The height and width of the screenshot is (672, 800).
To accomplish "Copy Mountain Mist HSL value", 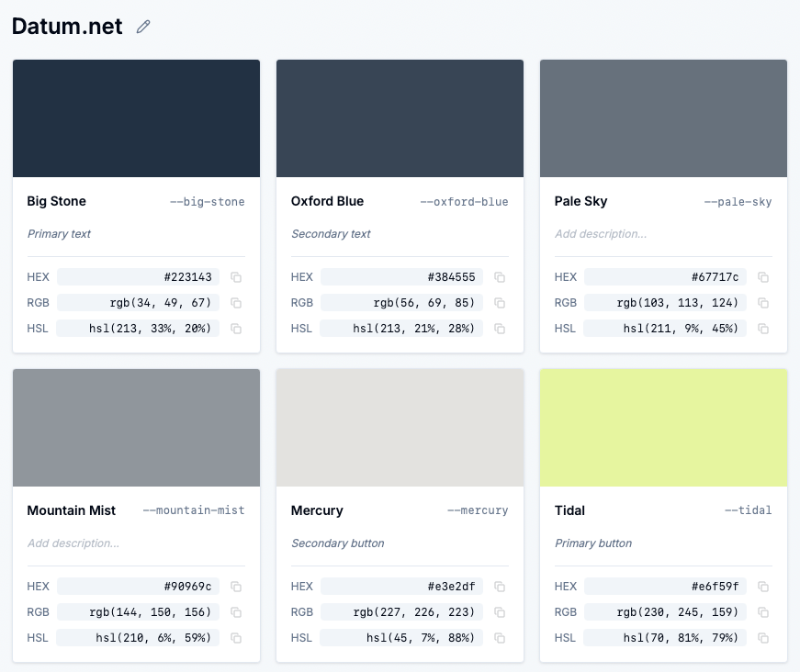I will pyautogui.click(x=236, y=638).
